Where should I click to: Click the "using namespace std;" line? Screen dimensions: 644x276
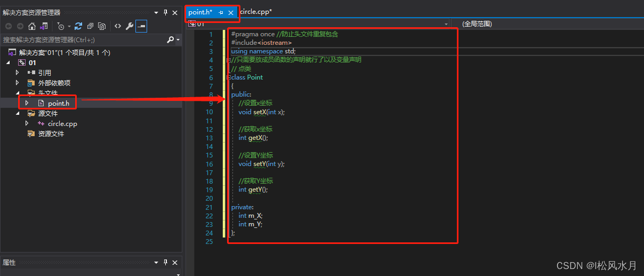point(263,51)
